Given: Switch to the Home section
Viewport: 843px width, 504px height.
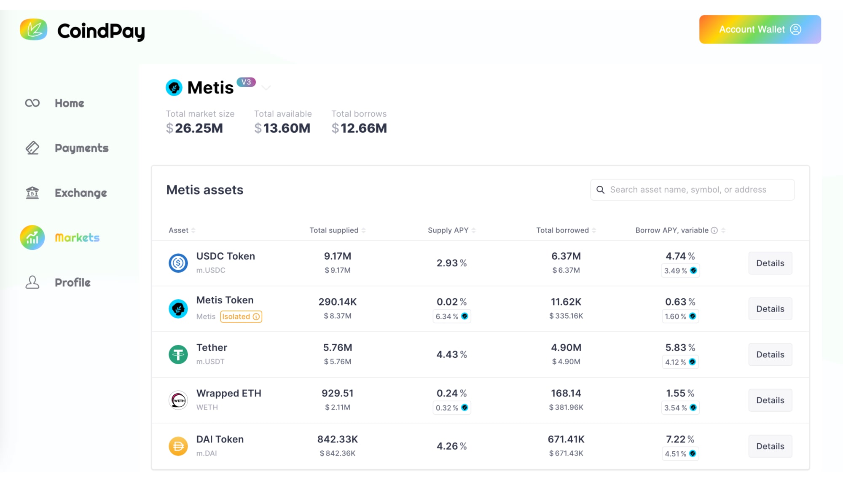Looking at the screenshot, I should (x=69, y=103).
